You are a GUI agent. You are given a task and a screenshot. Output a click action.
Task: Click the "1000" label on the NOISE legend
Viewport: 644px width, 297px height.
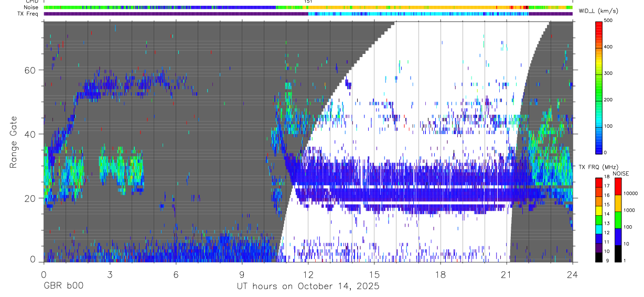(x=629, y=210)
